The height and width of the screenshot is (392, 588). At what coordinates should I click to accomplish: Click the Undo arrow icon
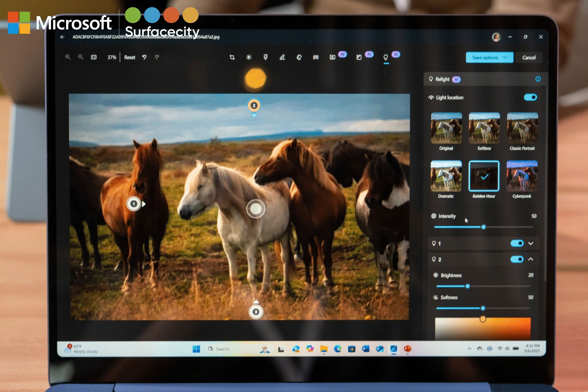(144, 57)
